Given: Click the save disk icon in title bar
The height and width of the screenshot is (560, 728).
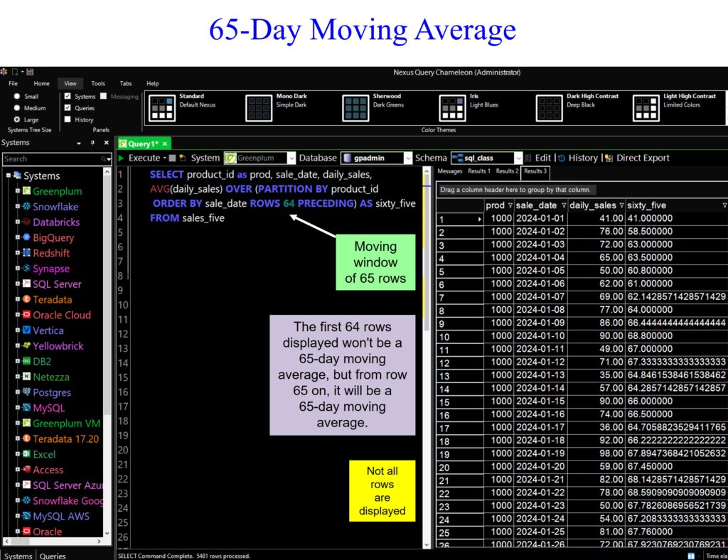Looking at the screenshot, I should coord(30,72).
